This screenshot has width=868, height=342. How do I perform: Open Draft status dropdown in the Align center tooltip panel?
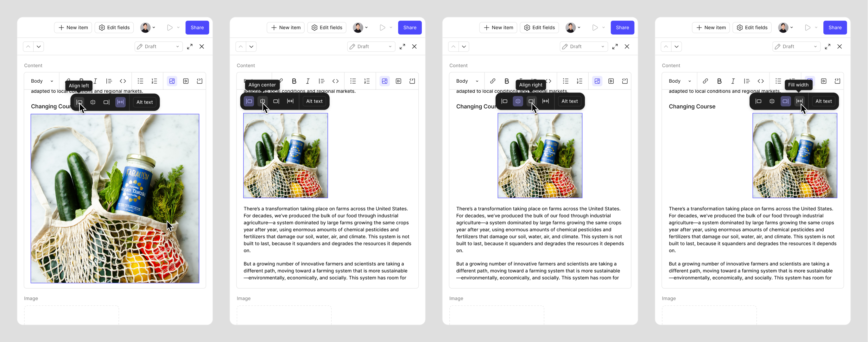pyautogui.click(x=371, y=47)
